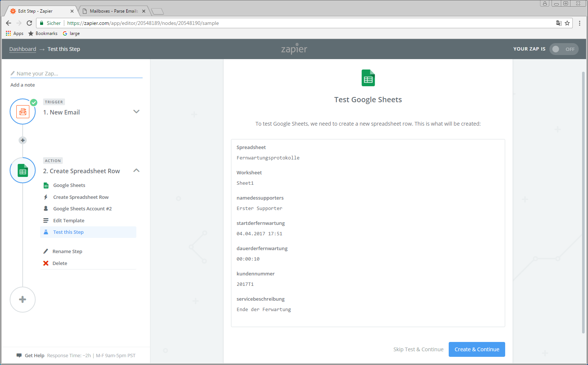
Task: Expand the New Email trigger step
Action: point(136,112)
